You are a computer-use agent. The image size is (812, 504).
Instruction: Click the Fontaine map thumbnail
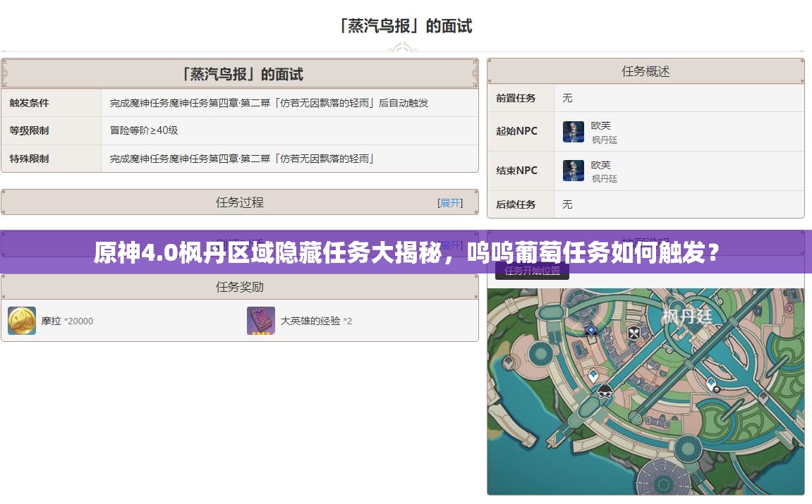click(x=646, y=391)
